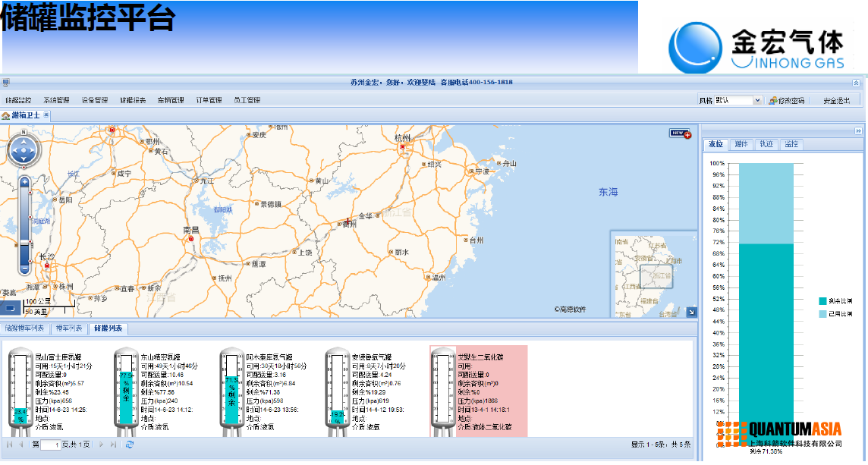Click the page number input field
The height and width of the screenshot is (465, 868).
(51, 445)
